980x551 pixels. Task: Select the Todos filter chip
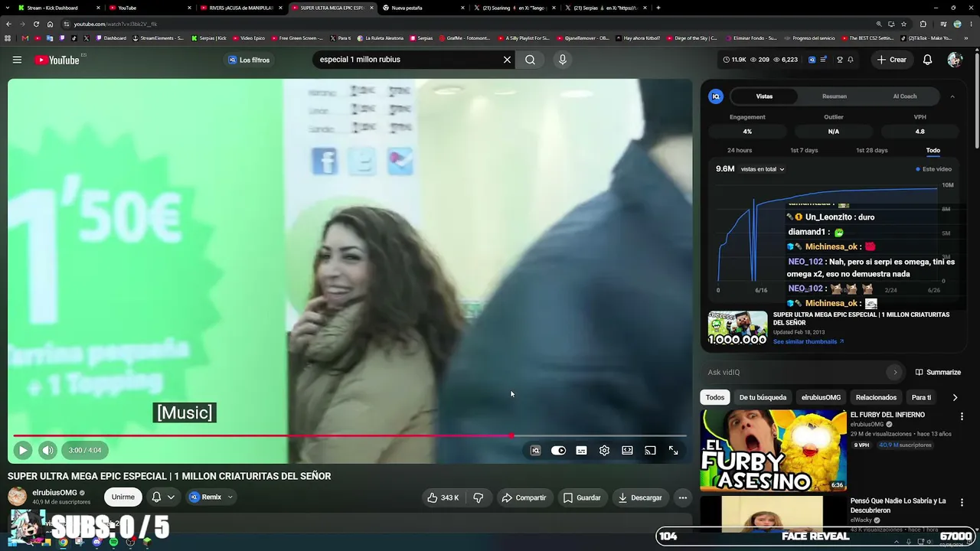(x=715, y=397)
